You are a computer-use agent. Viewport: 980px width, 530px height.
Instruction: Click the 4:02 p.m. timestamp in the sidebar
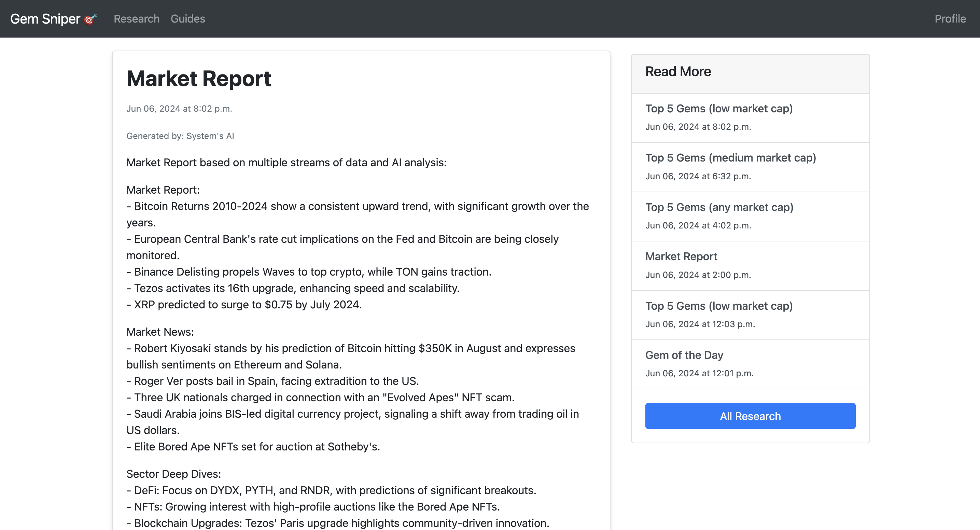(x=698, y=226)
